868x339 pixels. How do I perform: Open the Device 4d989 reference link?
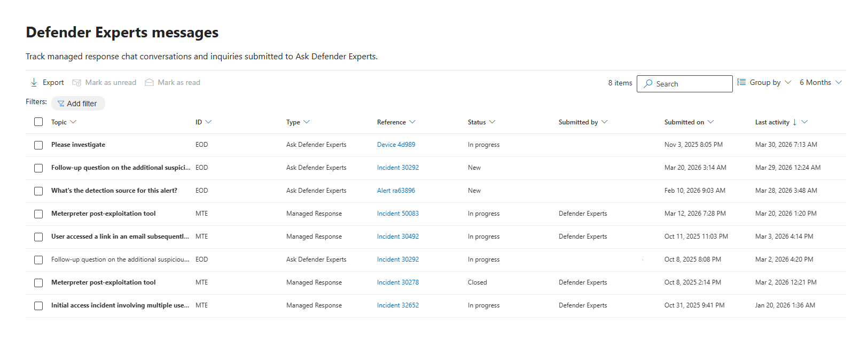[x=396, y=145]
